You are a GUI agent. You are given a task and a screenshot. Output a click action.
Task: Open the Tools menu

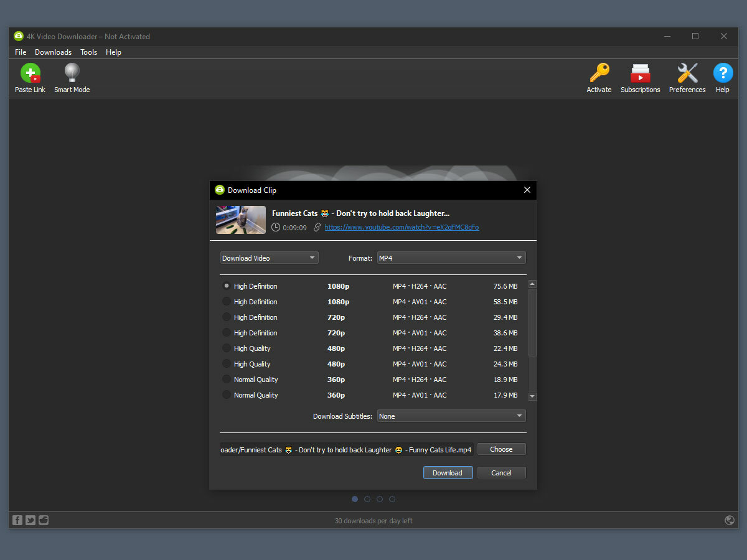click(89, 52)
